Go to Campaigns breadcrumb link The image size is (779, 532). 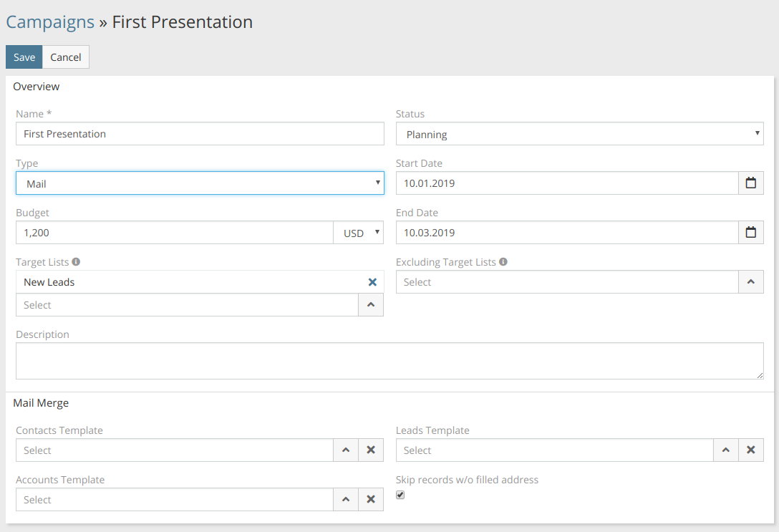50,22
